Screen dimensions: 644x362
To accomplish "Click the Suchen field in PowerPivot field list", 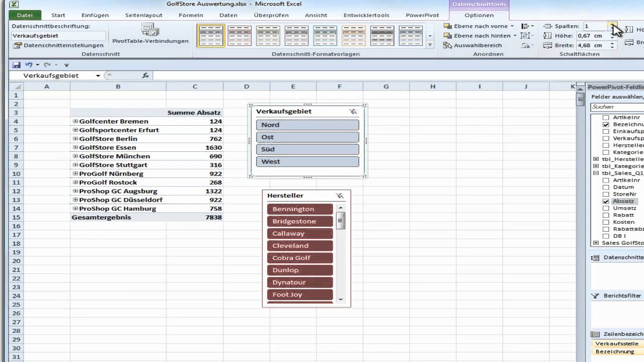I will 617,107.
